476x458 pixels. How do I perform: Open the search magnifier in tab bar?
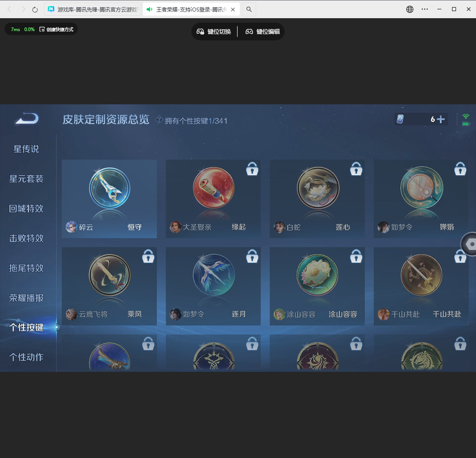[249, 9]
